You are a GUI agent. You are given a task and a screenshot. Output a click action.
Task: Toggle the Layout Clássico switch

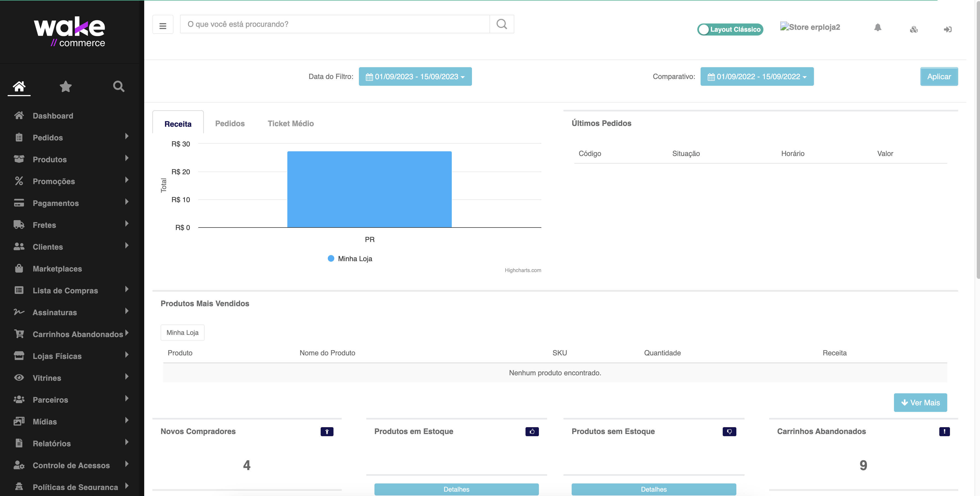(x=730, y=30)
